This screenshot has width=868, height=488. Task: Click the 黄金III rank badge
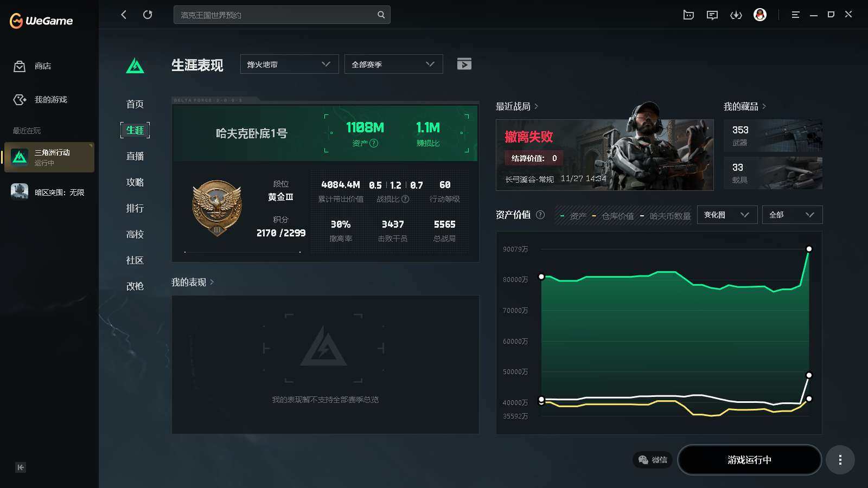point(217,209)
